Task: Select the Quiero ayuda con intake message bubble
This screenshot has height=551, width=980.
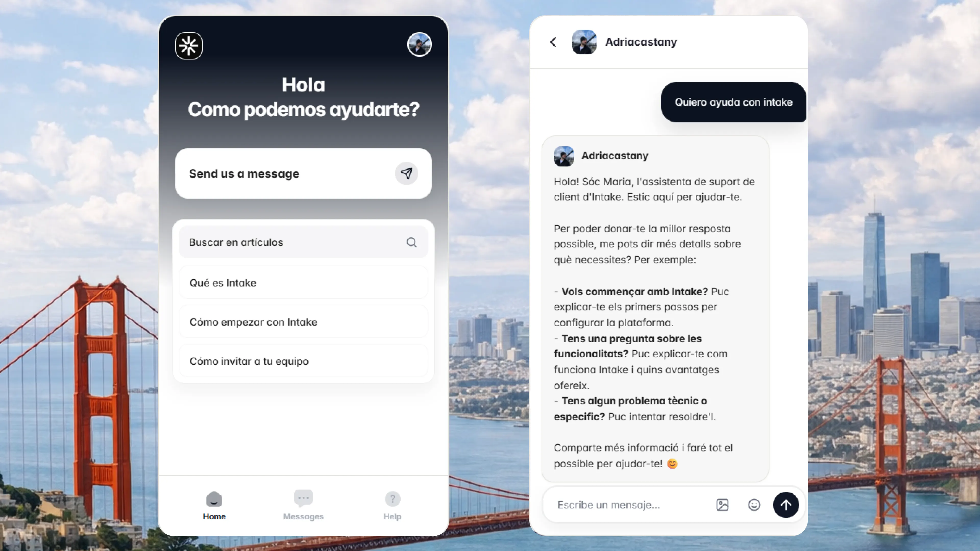Action: coord(733,102)
